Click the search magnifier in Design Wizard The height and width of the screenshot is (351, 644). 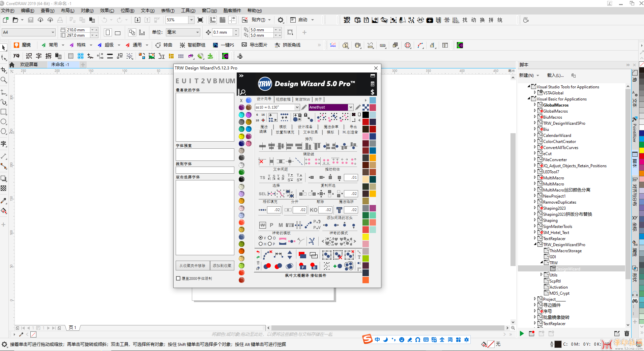tap(242, 92)
